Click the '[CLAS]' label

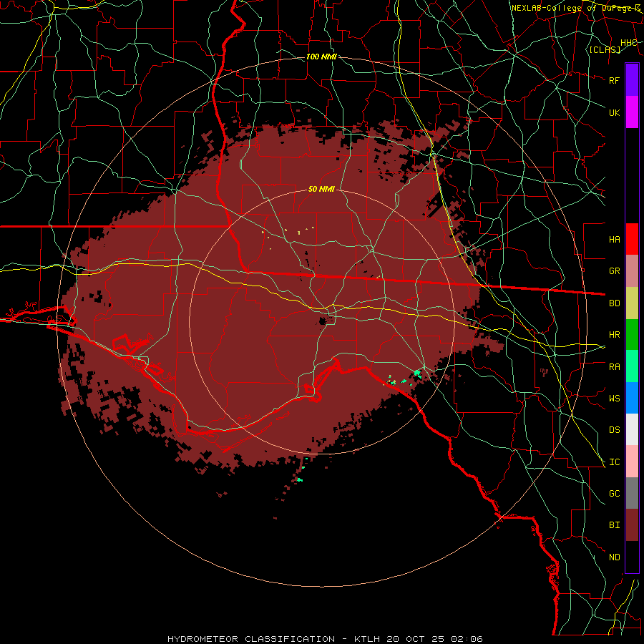[605, 49]
